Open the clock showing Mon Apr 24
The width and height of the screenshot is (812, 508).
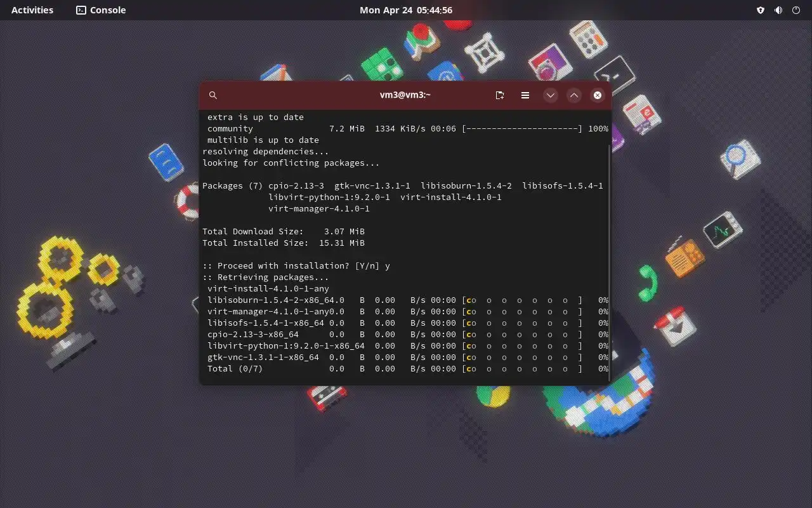(x=406, y=10)
